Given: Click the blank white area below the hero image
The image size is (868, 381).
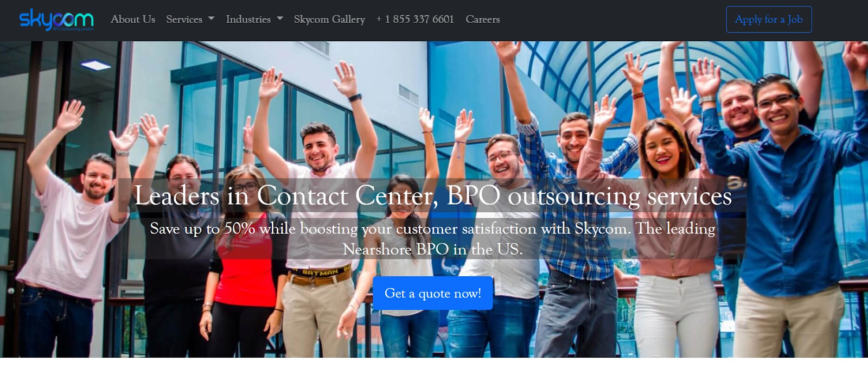Looking at the screenshot, I should (x=434, y=370).
